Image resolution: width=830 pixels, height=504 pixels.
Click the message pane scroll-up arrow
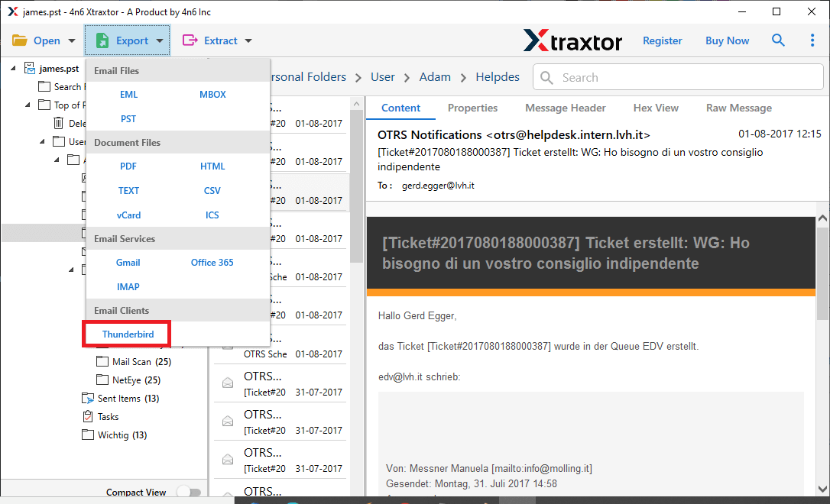(x=822, y=218)
